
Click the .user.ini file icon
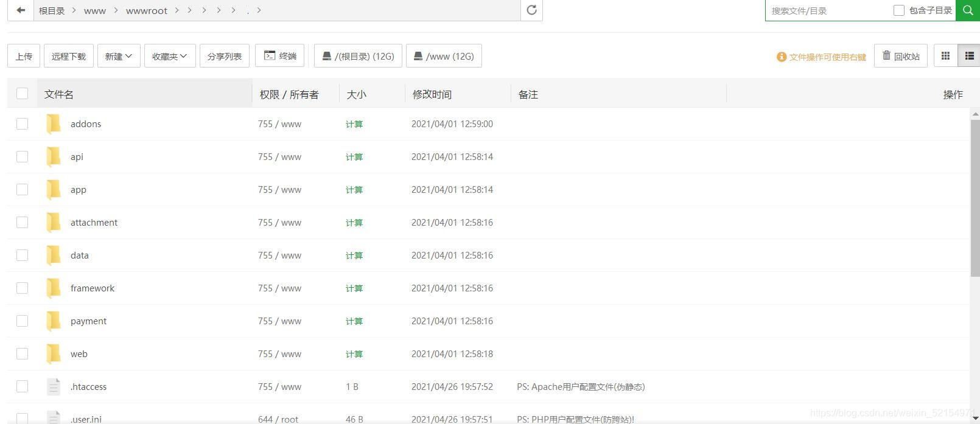click(54, 417)
